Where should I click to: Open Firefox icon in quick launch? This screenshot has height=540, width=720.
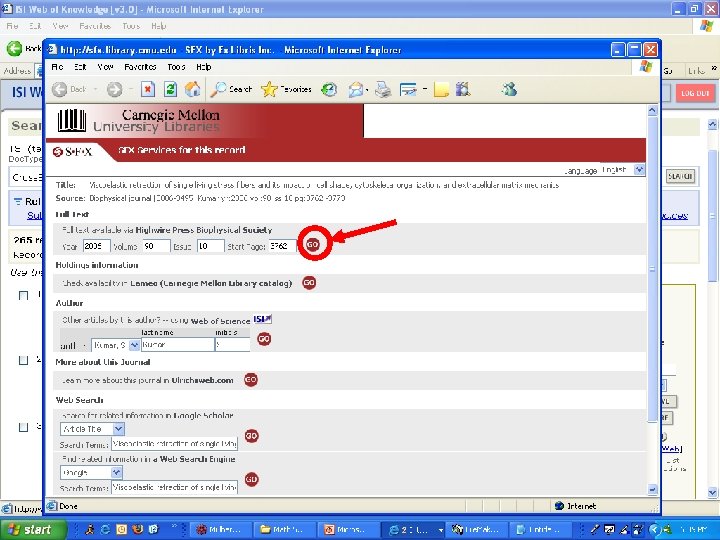pyautogui.click(x=137, y=529)
